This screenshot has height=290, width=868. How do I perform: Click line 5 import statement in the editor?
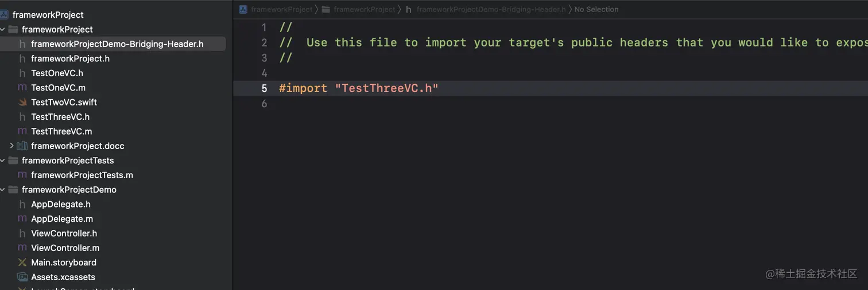(x=359, y=88)
